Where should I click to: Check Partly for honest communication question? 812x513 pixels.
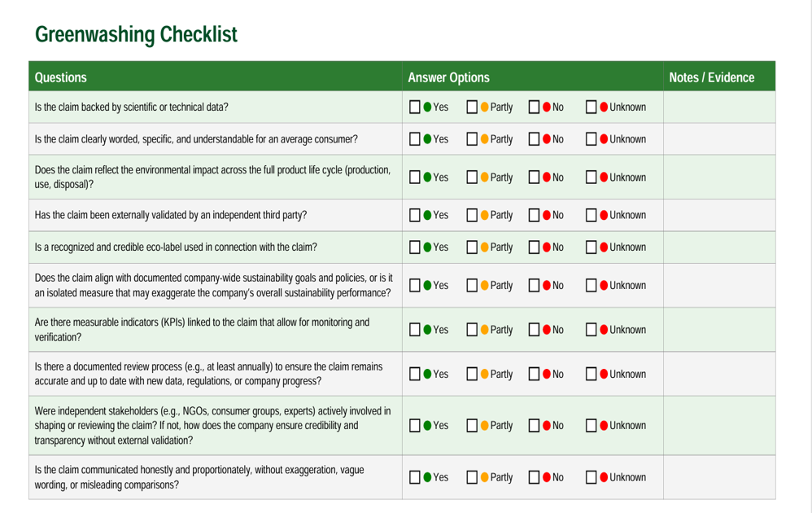coord(472,477)
